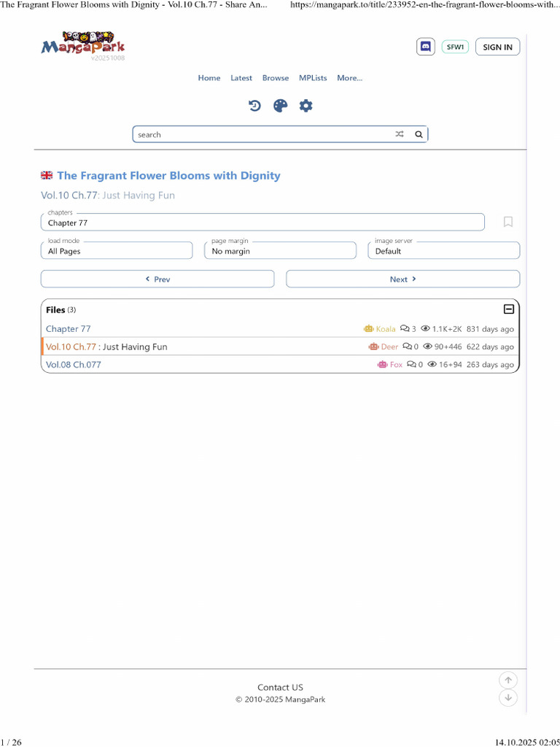Open the Contact US footer link
Image resolution: width=560 pixels, height=747 pixels.
click(x=280, y=687)
